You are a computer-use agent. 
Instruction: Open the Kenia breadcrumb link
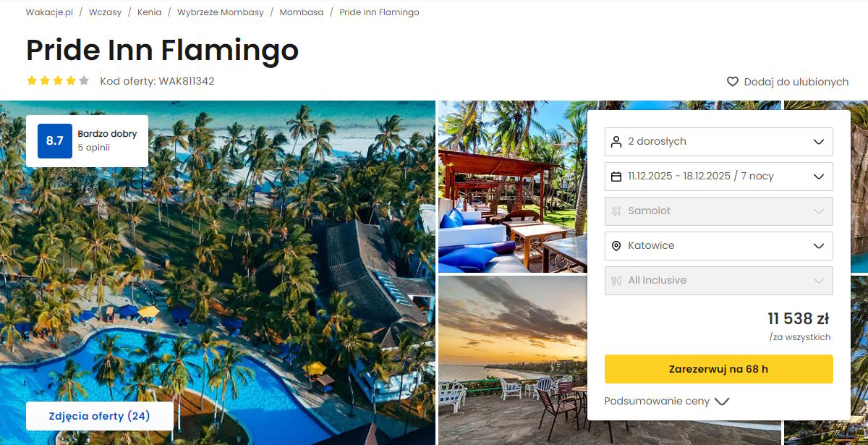click(150, 12)
